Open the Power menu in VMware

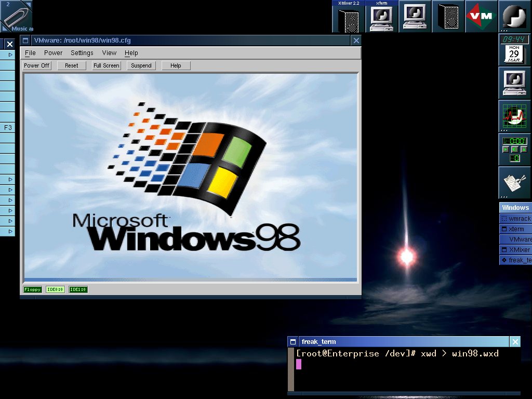(54, 53)
